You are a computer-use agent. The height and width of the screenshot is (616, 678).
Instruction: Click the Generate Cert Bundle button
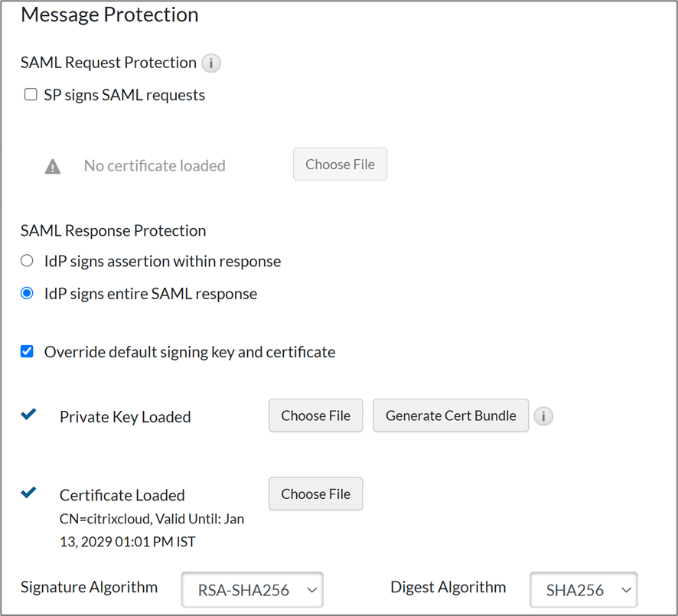coord(450,416)
